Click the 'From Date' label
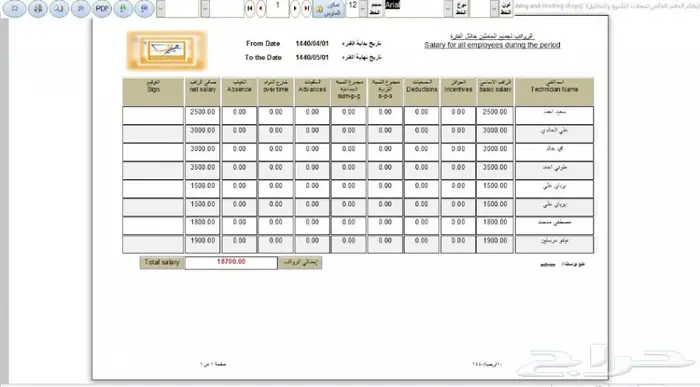 tap(263, 43)
